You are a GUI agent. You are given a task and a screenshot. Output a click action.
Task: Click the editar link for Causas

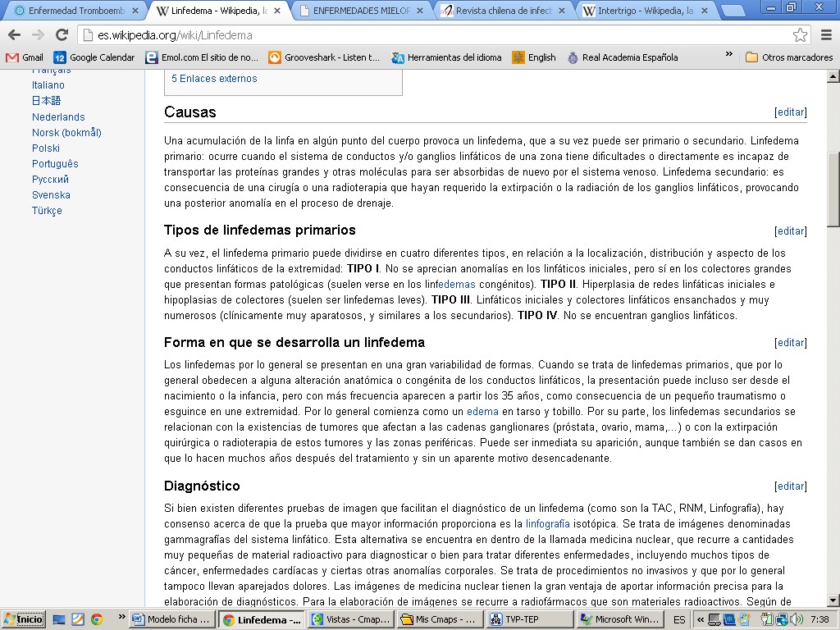point(791,112)
